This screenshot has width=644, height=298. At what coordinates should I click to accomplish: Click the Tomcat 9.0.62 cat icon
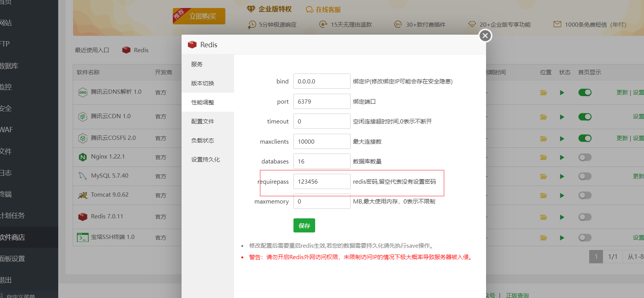point(83,195)
